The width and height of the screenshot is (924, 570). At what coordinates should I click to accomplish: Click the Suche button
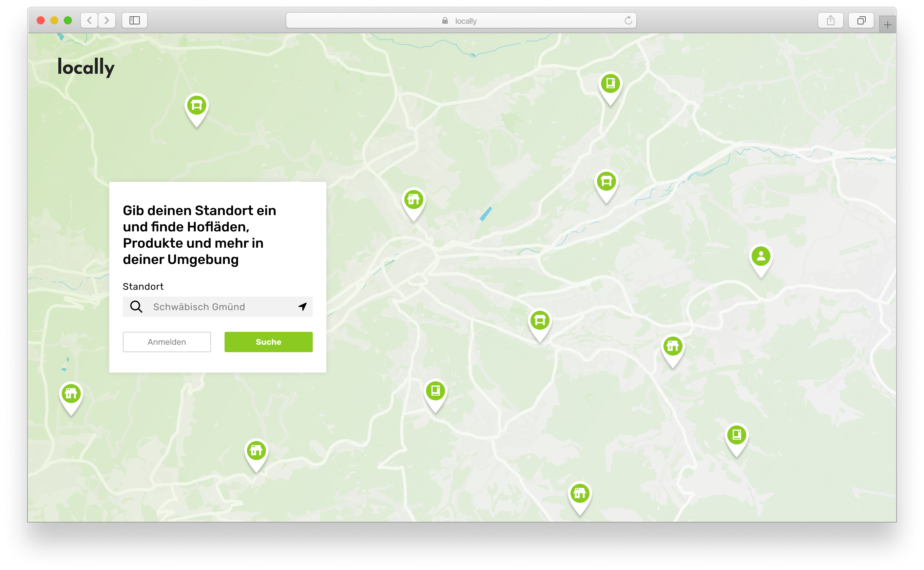pos(268,342)
